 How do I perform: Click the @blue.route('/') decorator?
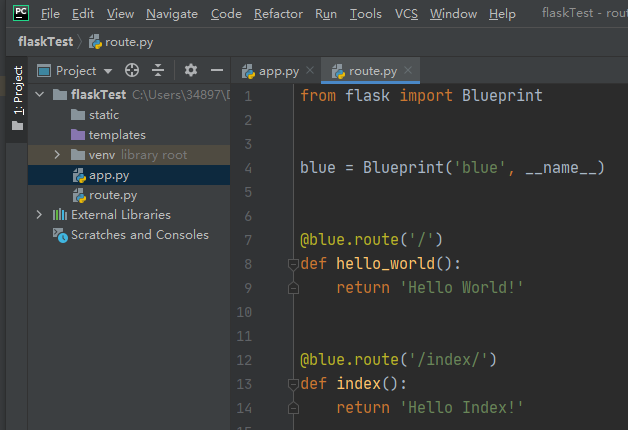coord(371,240)
